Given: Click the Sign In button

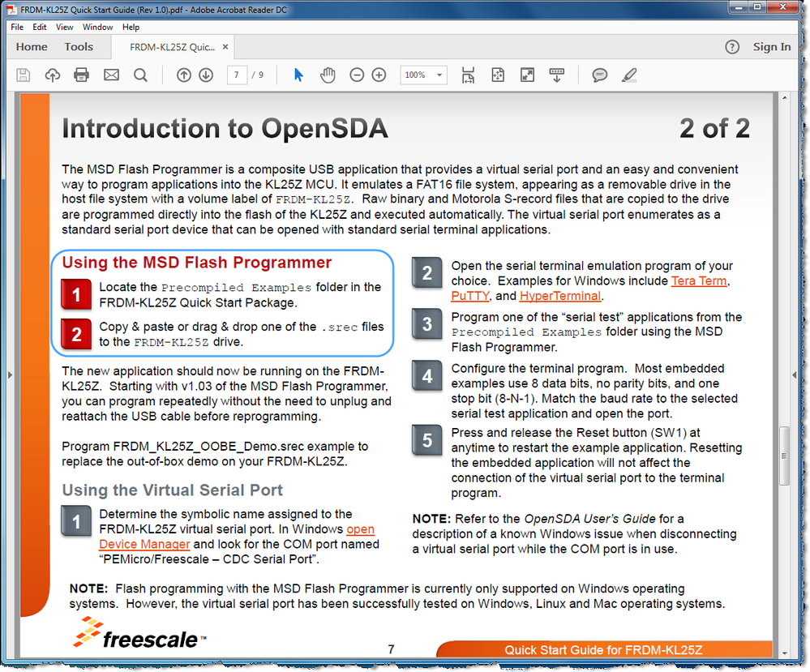Looking at the screenshot, I should (x=772, y=47).
